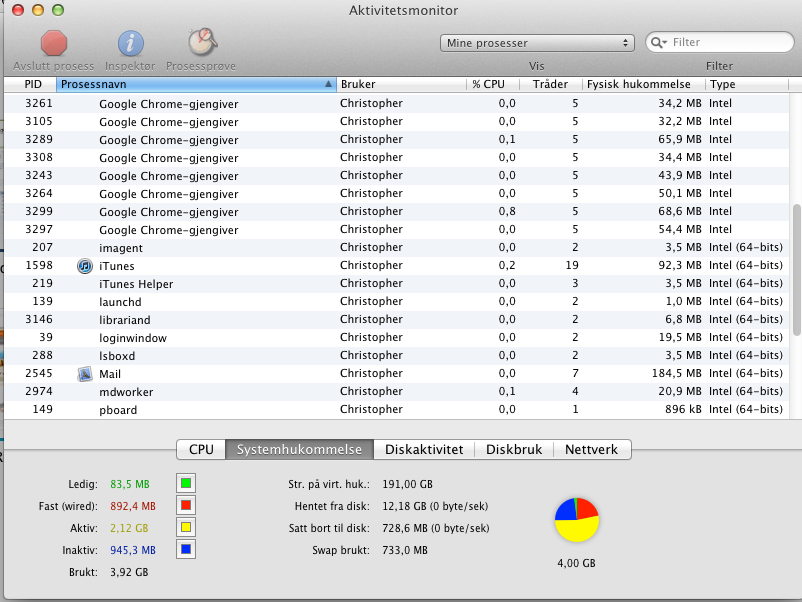Click the Hentet fra disk 12,18 GB value

click(x=435, y=506)
